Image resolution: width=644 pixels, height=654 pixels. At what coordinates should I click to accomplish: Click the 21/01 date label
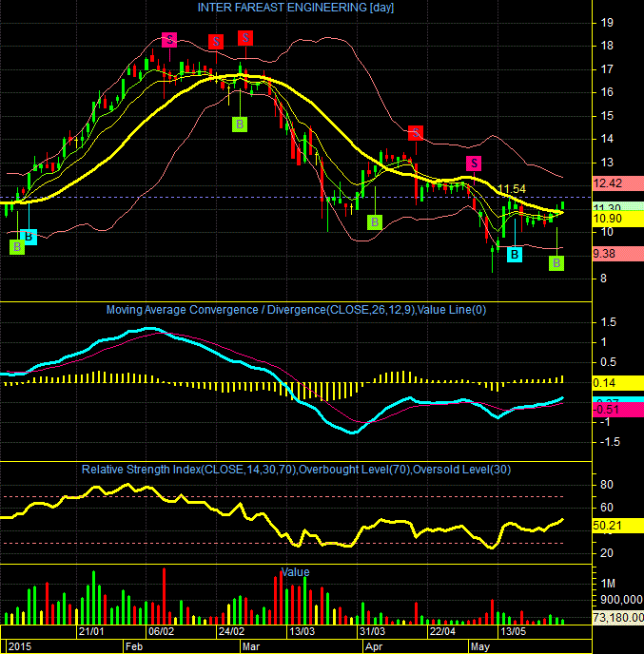[x=91, y=631]
